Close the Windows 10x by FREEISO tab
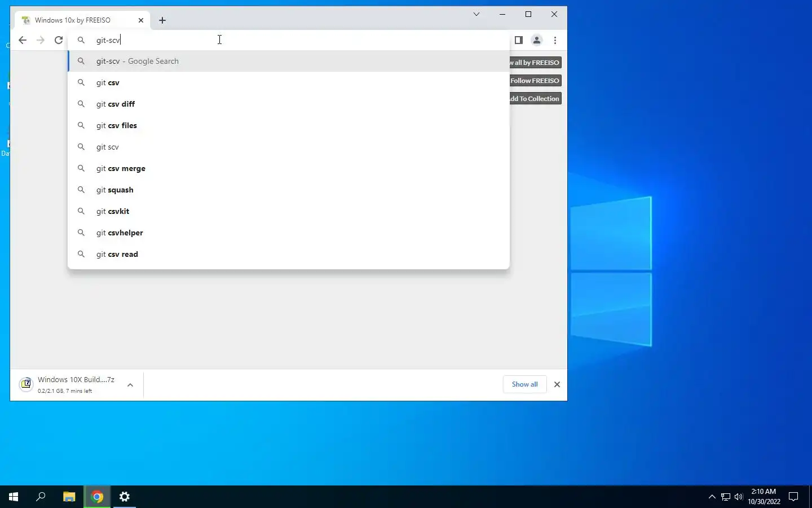The height and width of the screenshot is (508, 812). tap(141, 20)
